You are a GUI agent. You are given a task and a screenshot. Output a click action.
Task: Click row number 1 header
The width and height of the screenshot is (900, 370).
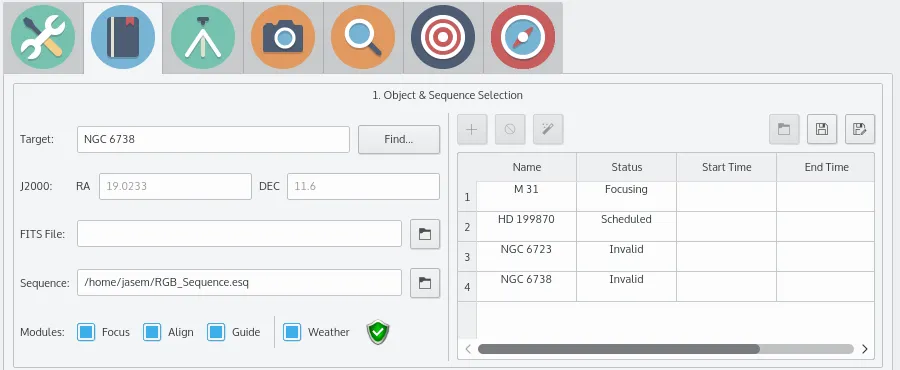point(467,197)
